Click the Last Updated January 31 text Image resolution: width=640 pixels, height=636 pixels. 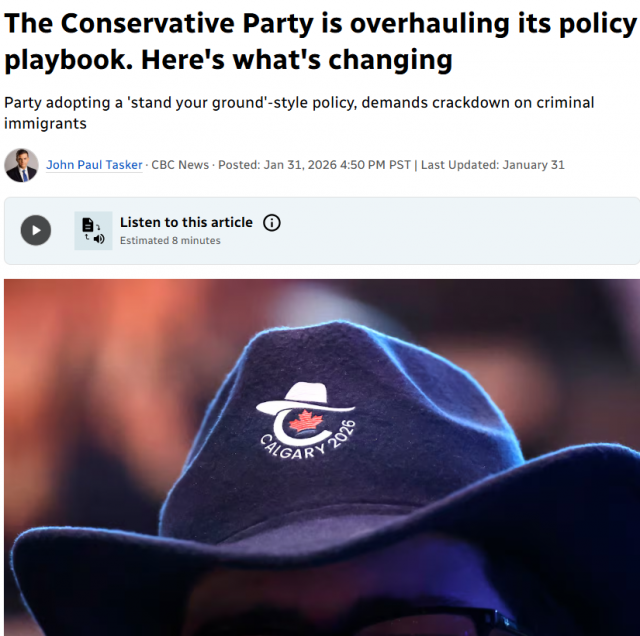(x=493, y=165)
